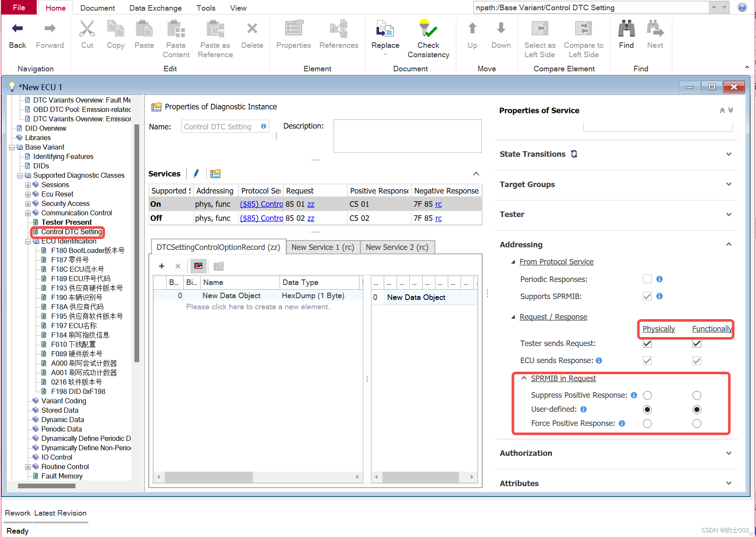Collapse the Addressing section

pos(729,244)
